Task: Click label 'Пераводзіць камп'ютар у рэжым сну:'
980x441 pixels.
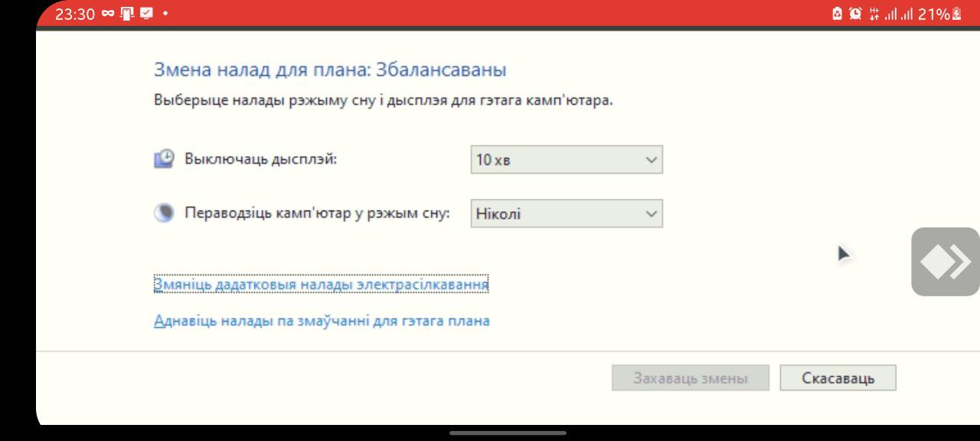Action: coord(317,213)
